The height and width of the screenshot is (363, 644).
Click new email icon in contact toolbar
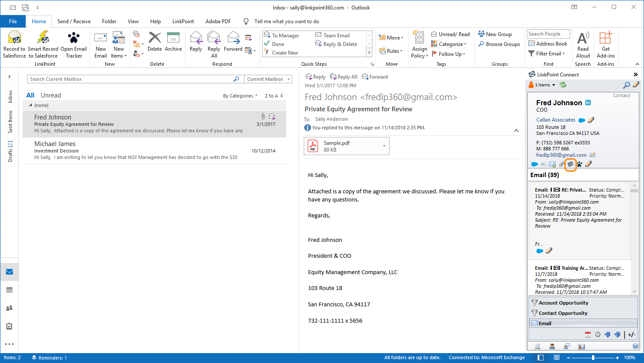coord(552,164)
